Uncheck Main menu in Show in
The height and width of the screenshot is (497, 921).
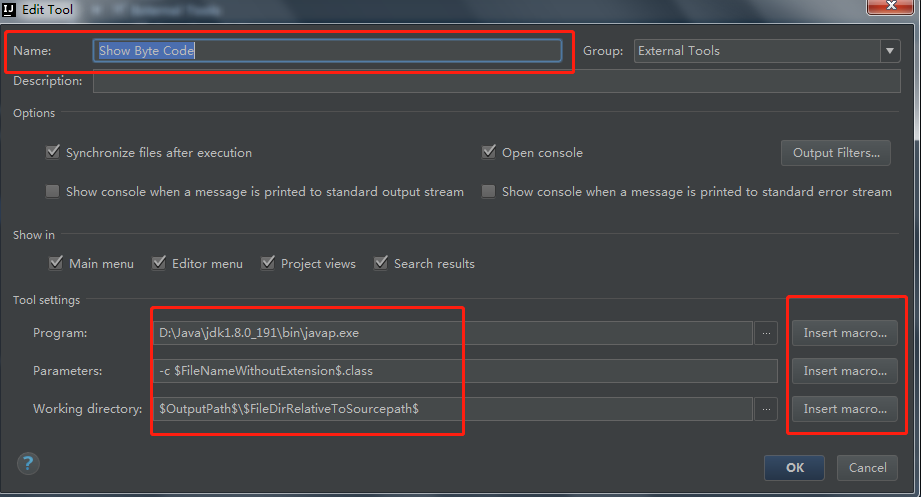tap(56, 263)
